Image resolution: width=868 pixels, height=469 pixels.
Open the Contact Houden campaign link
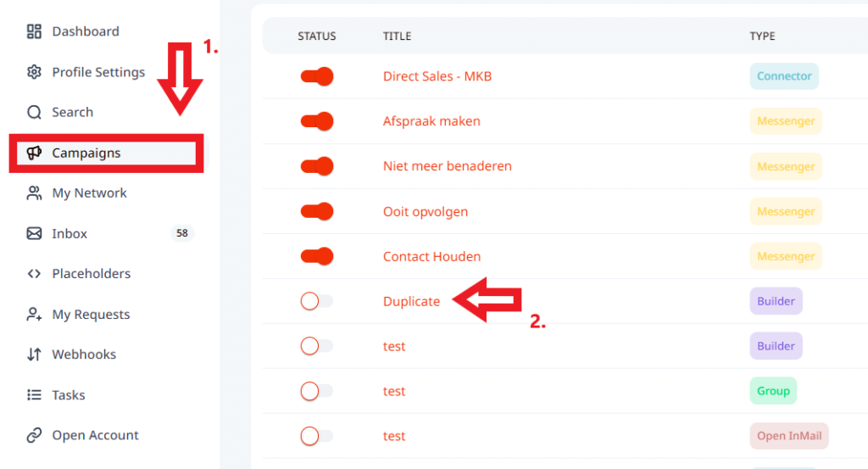pyautogui.click(x=431, y=256)
